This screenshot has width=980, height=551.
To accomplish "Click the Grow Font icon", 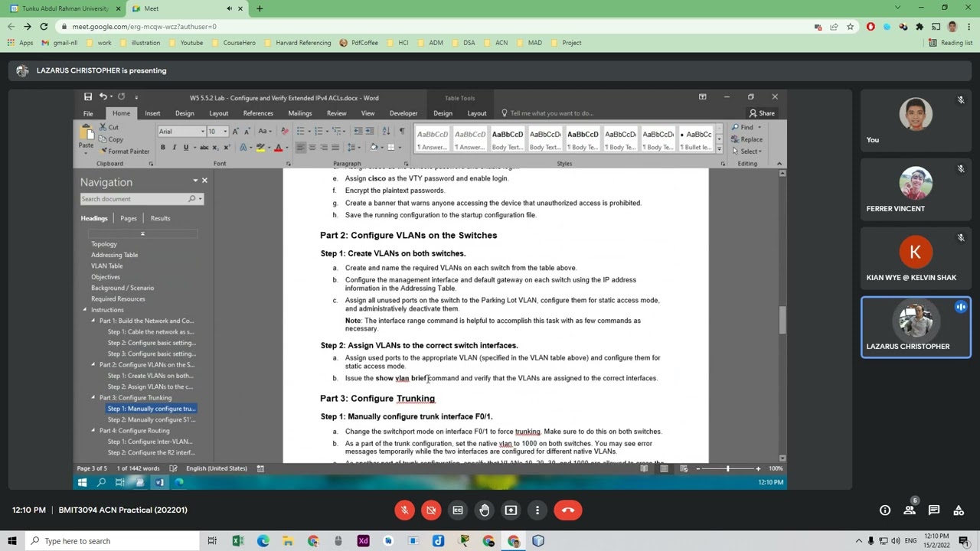I will pyautogui.click(x=235, y=131).
